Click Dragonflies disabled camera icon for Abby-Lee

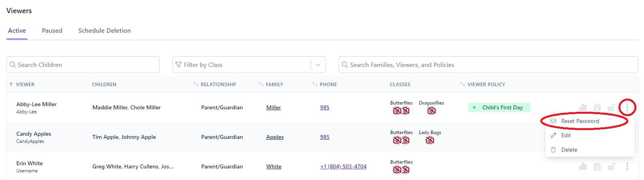coord(431,111)
